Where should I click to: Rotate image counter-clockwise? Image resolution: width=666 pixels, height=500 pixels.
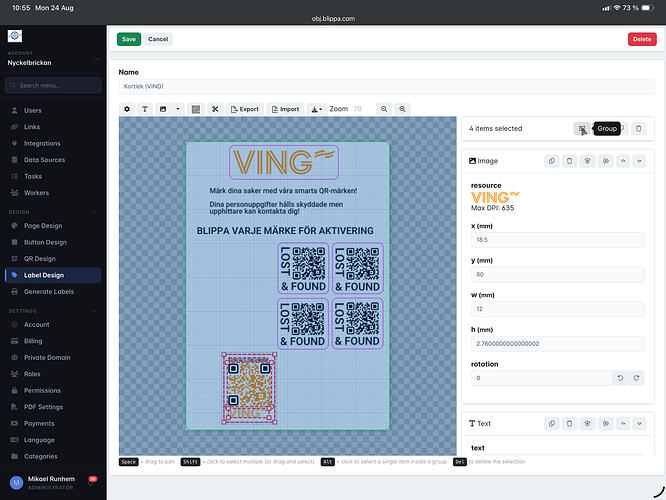click(620, 378)
